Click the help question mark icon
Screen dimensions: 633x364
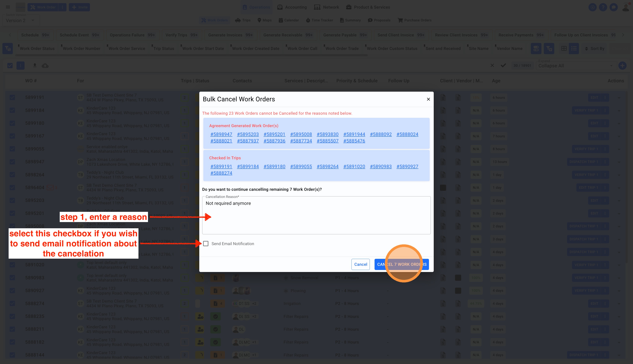point(603,7)
